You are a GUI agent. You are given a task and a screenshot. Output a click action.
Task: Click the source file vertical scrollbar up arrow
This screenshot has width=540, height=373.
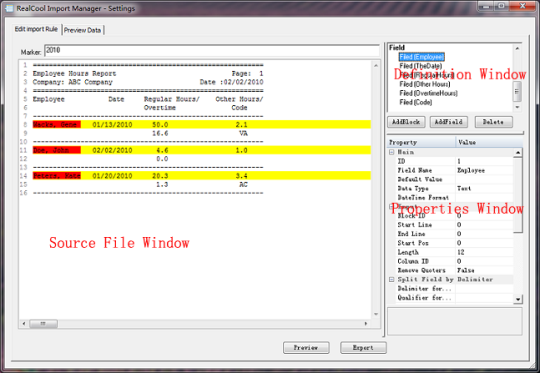[376, 65]
